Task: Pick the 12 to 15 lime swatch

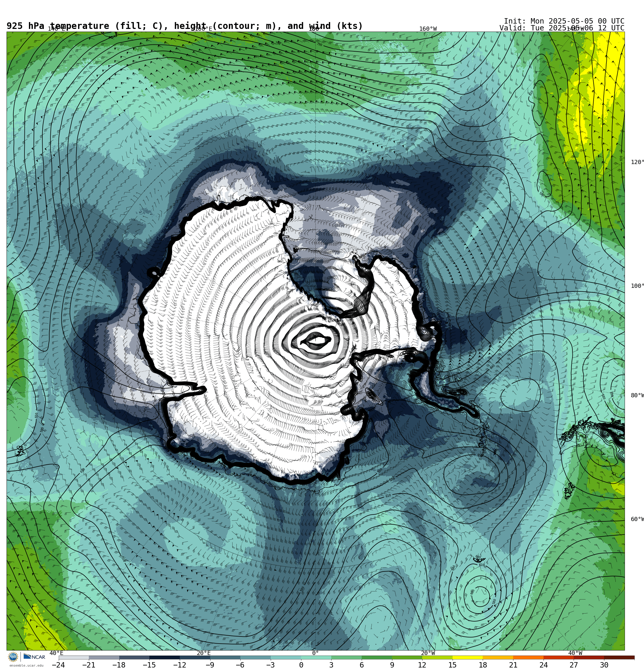Action: click(x=437, y=657)
